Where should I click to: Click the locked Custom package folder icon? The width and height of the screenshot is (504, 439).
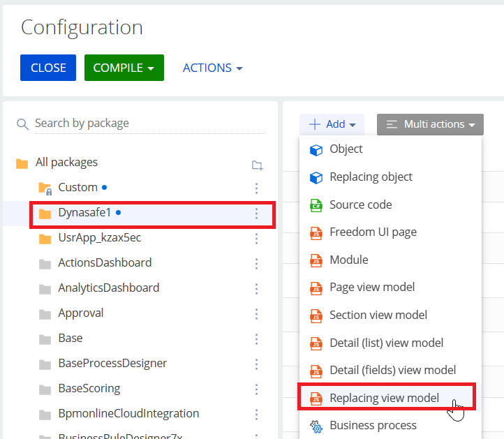(x=45, y=188)
